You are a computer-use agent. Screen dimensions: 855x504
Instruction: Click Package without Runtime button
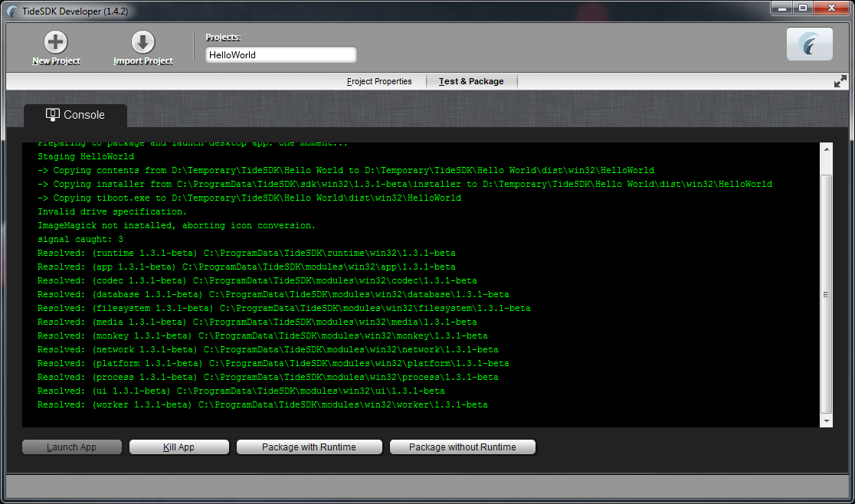(x=463, y=447)
